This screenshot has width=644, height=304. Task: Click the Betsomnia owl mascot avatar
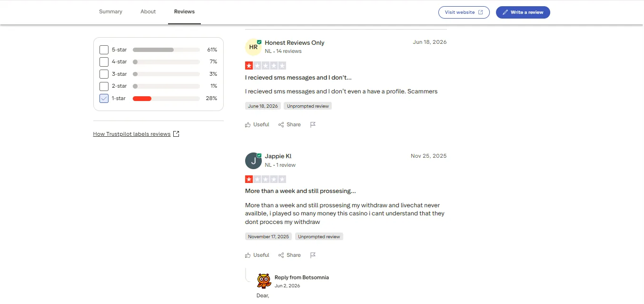pos(264,281)
